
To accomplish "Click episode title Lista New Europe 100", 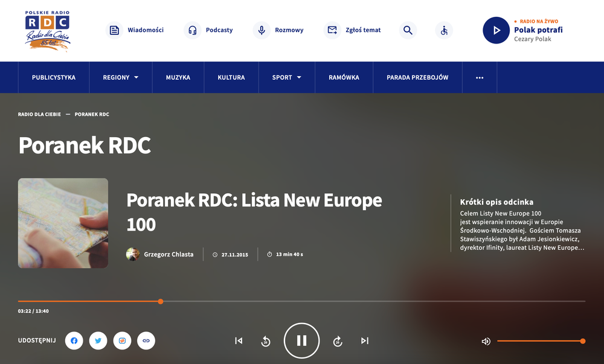I will (254, 212).
